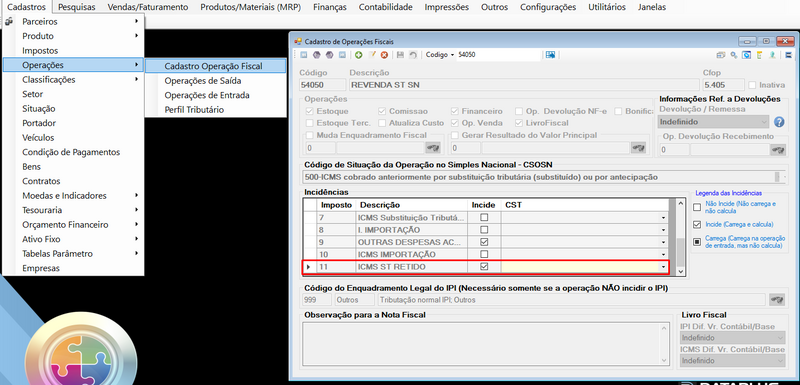Select Perfil Tributário submenu item
Viewport: 800px width, 385px height.
216,110
